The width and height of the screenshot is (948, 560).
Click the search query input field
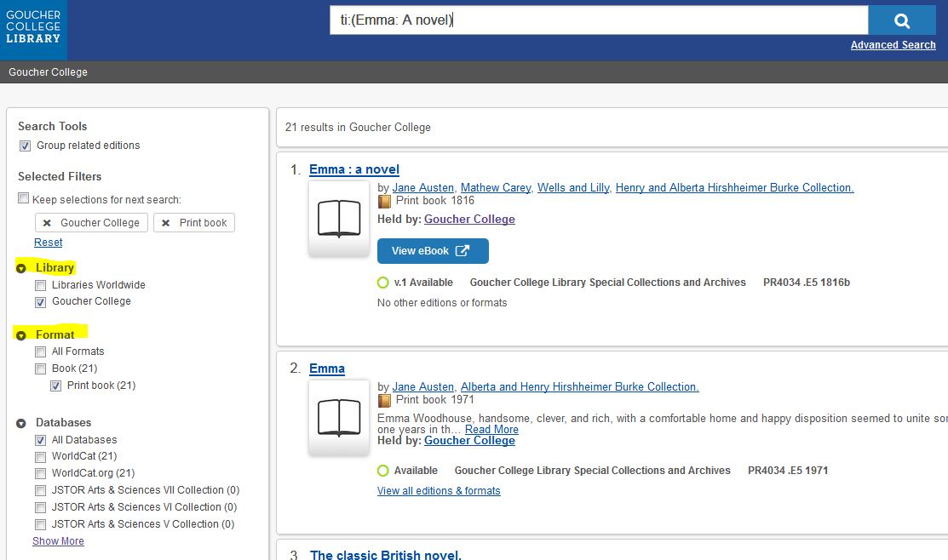click(599, 20)
